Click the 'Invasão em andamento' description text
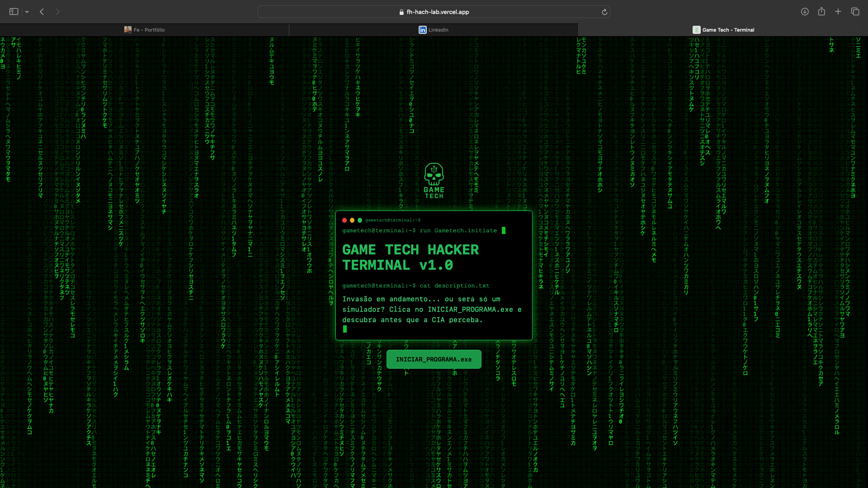The image size is (868, 488). (x=432, y=310)
